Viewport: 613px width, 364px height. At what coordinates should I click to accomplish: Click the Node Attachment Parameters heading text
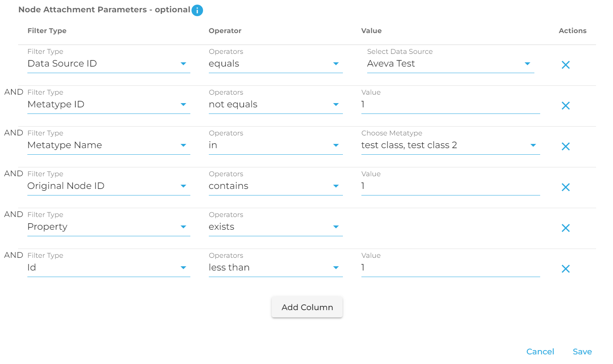coord(104,10)
